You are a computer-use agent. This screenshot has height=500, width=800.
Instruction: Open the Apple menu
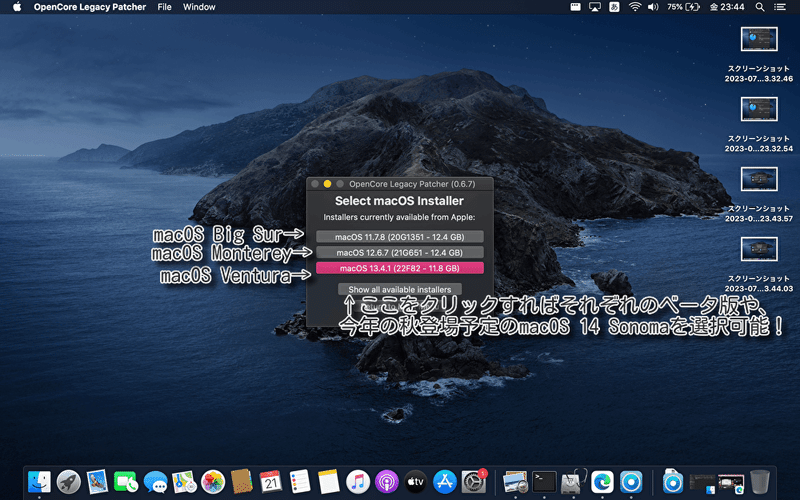[17, 7]
